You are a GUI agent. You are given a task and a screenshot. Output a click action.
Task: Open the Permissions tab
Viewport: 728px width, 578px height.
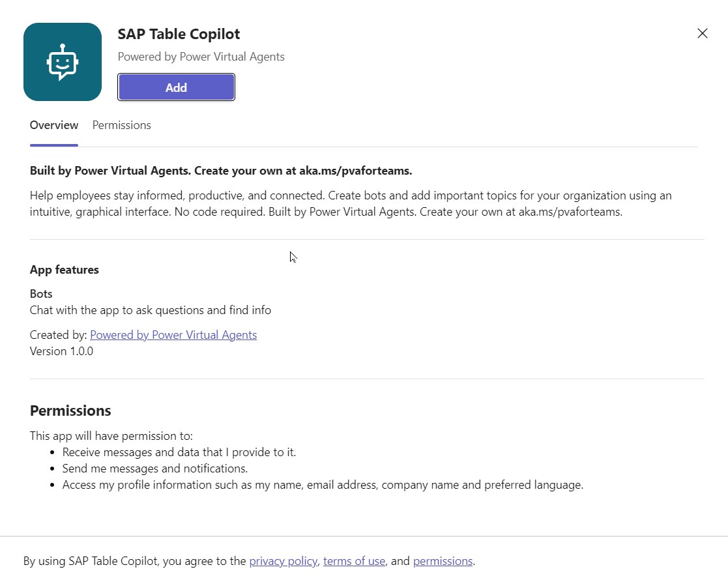pyautogui.click(x=121, y=125)
